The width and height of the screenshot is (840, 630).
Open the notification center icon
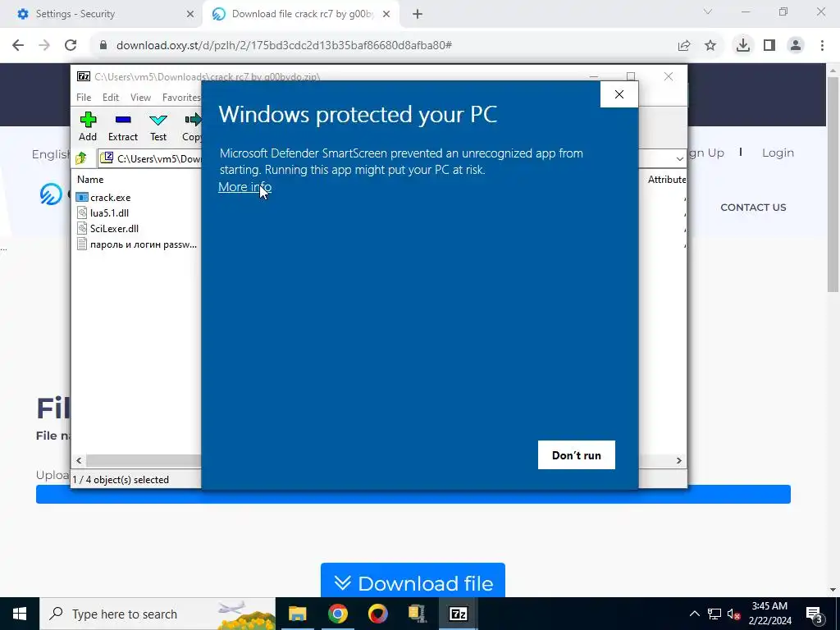tap(815, 614)
